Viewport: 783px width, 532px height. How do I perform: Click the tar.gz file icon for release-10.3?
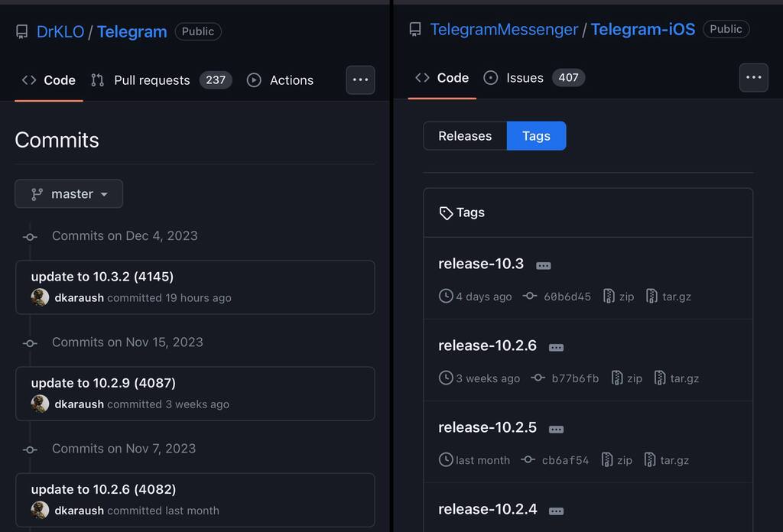coord(651,296)
